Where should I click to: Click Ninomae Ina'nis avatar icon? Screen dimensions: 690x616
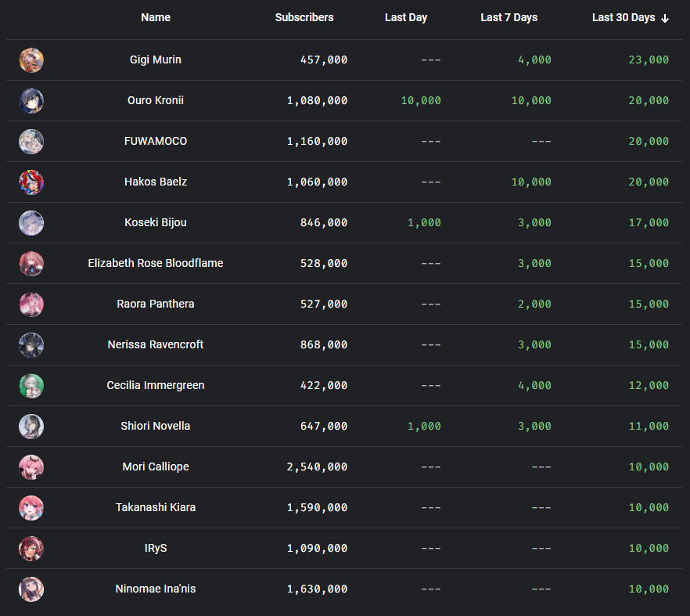[31, 589]
